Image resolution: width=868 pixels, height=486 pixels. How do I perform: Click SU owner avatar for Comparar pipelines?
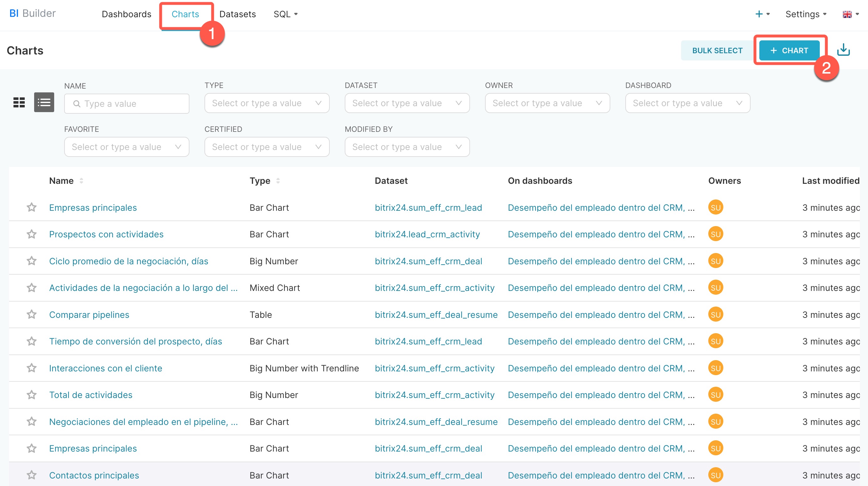716,314
